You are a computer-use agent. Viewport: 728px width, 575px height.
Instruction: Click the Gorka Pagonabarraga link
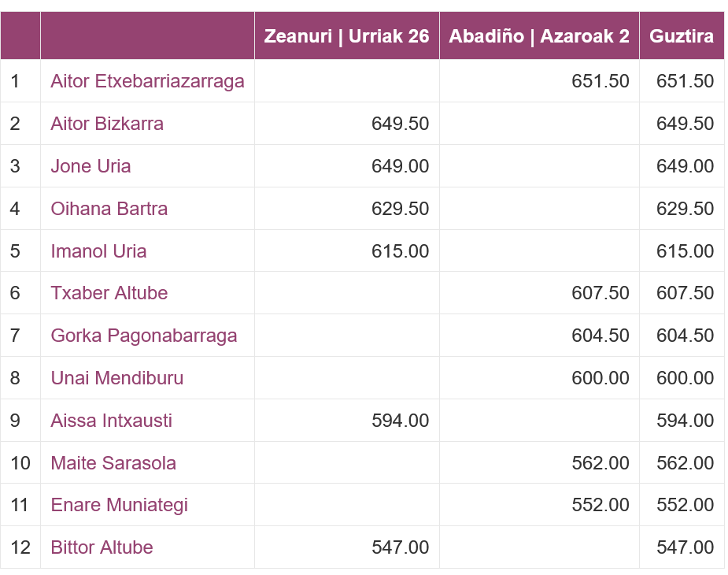pyautogui.click(x=143, y=336)
